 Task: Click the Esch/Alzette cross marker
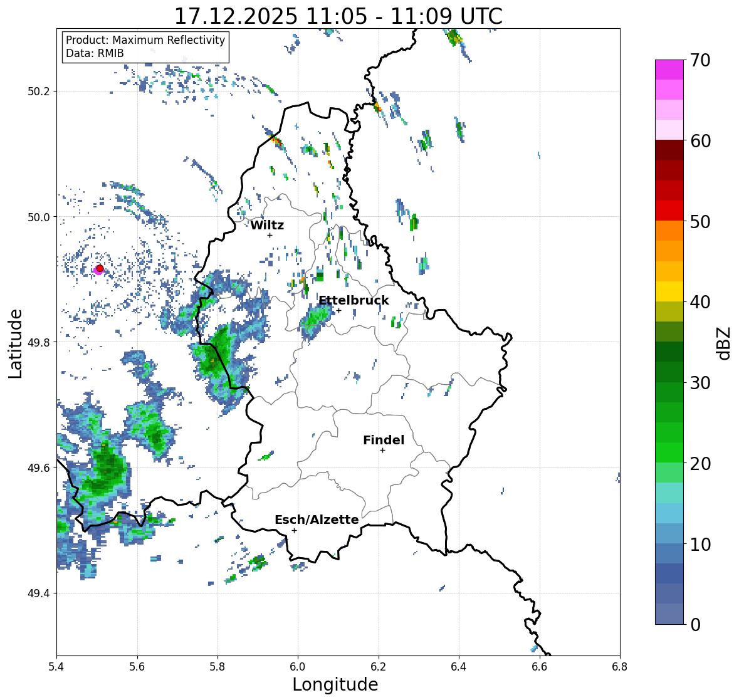(x=294, y=530)
